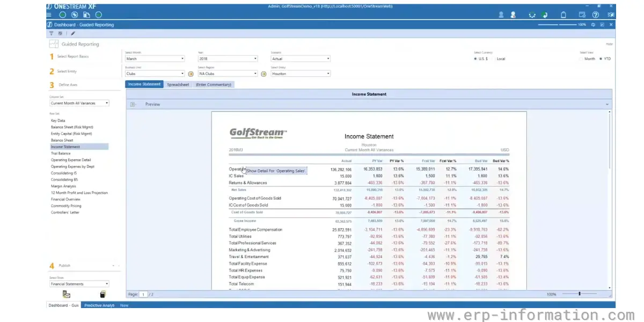Open the Year dropdown showing 2018
This screenshot has width=644, height=322.
228,58
